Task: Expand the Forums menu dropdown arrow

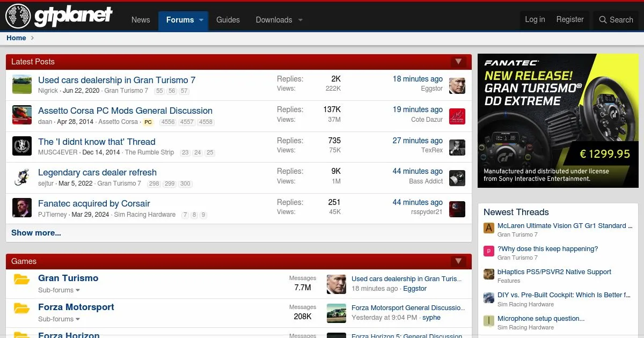Action: [x=201, y=20]
